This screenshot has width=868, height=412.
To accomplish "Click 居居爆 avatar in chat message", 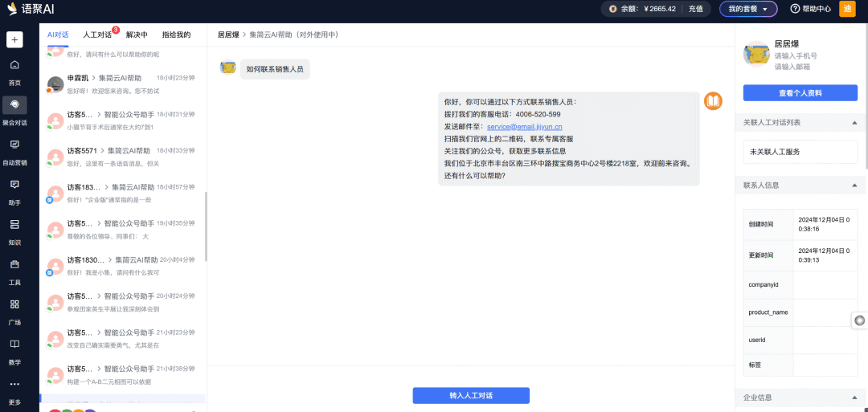I will coord(228,67).
